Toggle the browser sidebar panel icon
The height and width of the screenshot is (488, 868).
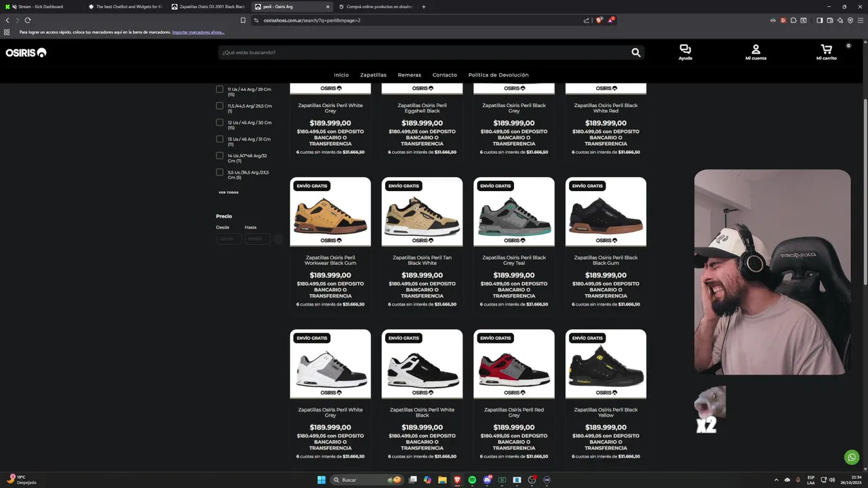click(819, 20)
